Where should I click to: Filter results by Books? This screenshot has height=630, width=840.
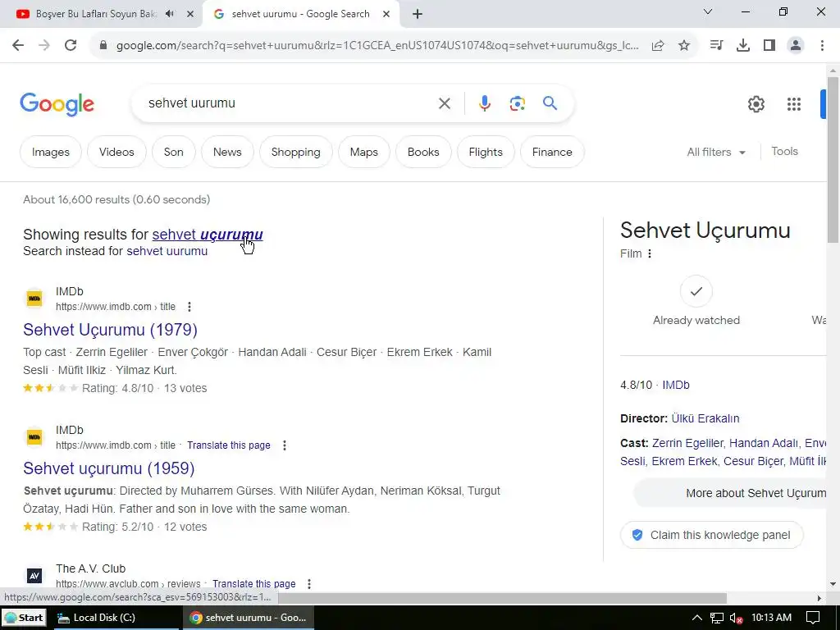coord(423,152)
